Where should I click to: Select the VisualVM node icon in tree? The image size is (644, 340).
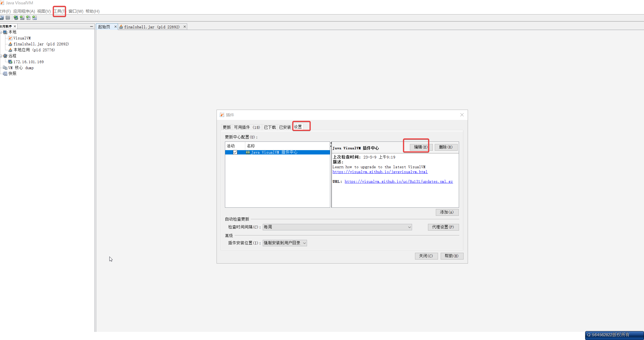pos(10,38)
